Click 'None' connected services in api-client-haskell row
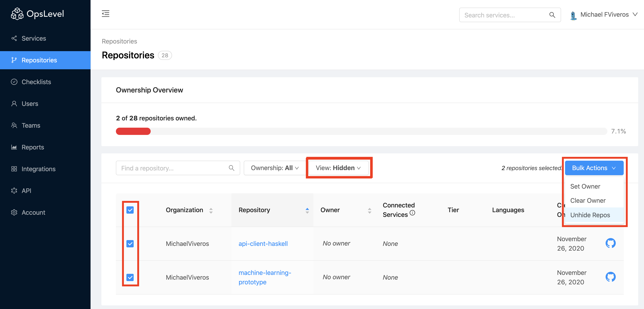 [390, 244]
